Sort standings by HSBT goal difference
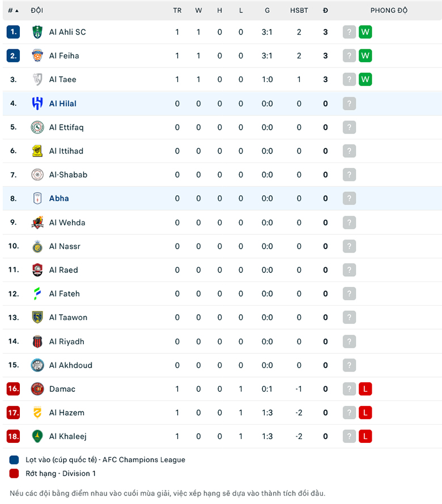The image size is (442, 504). tap(299, 11)
